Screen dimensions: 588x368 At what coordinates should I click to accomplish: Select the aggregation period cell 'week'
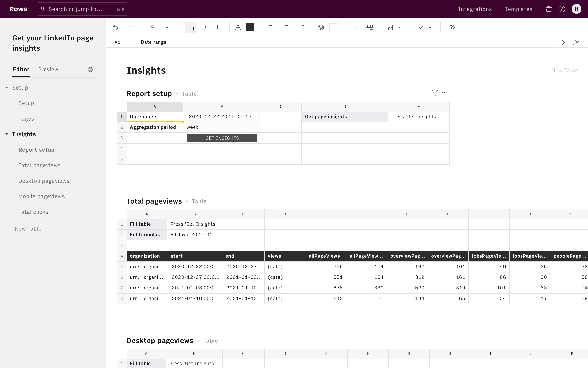(x=222, y=127)
